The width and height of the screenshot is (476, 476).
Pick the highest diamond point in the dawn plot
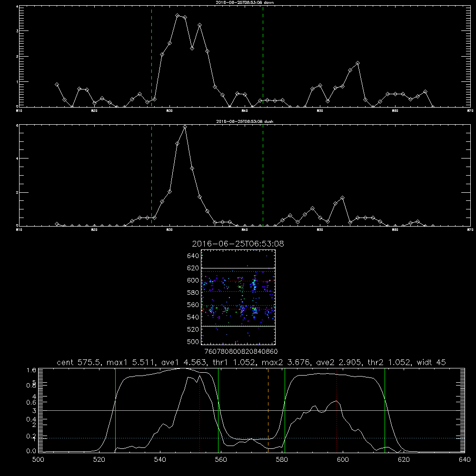coord(178,16)
